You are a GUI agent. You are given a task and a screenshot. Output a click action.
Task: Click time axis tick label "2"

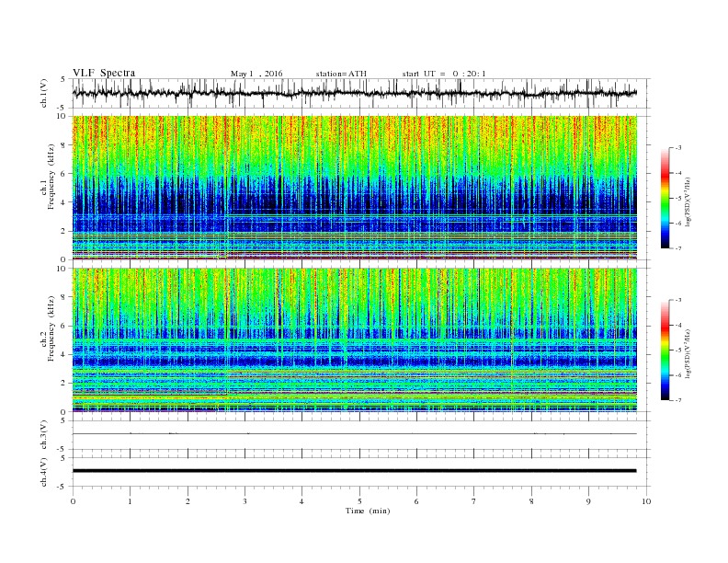[x=188, y=501]
